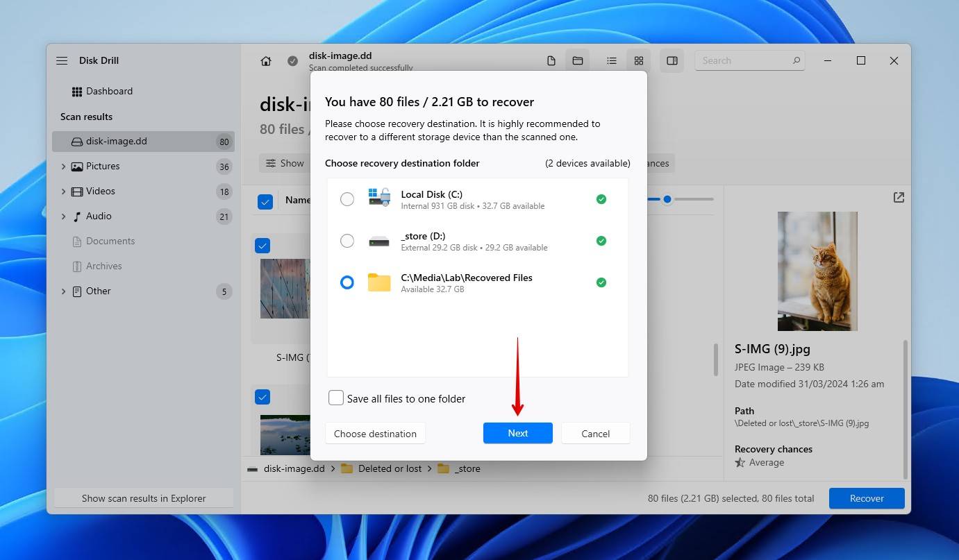Enable Save all files to one folder

(x=336, y=398)
